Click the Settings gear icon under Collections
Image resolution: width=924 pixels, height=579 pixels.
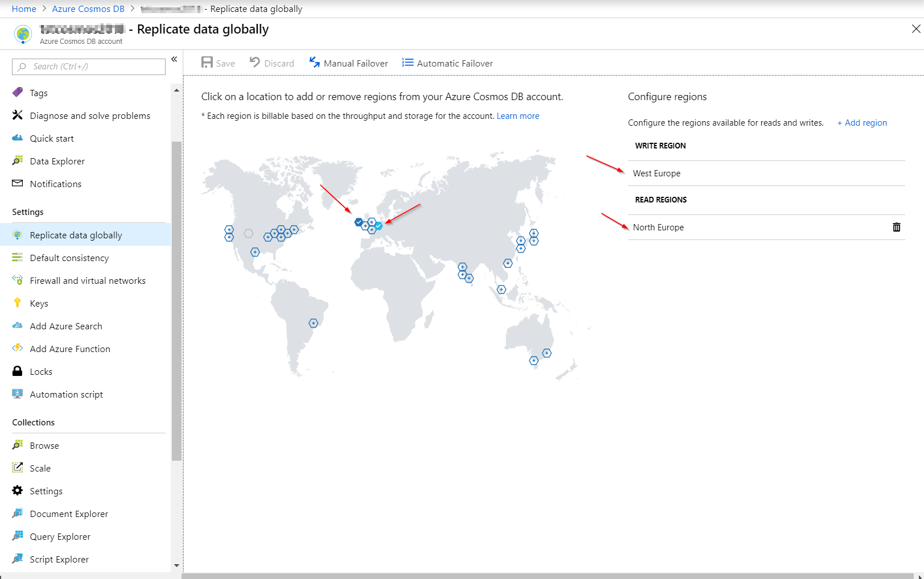(18, 490)
